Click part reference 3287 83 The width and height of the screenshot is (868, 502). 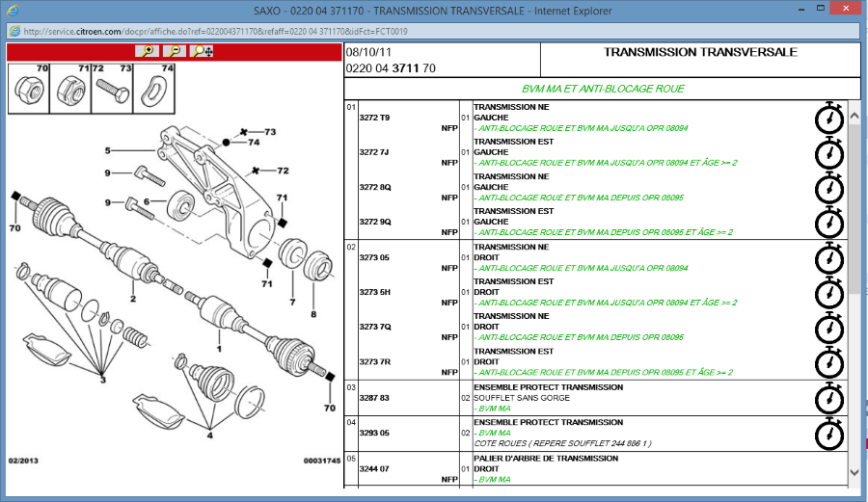click(x=374, y=398)
